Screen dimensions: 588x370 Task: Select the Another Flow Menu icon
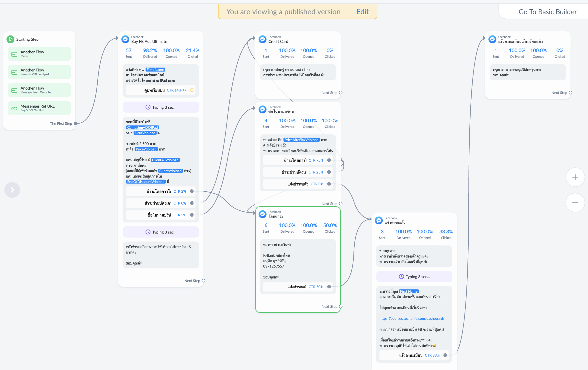coord(14,54)
